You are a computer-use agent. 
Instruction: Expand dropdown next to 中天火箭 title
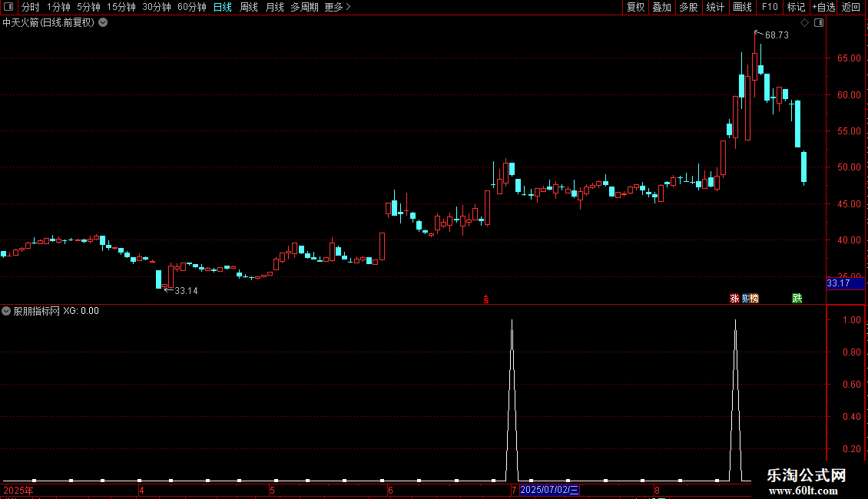[x=103, y=23]
